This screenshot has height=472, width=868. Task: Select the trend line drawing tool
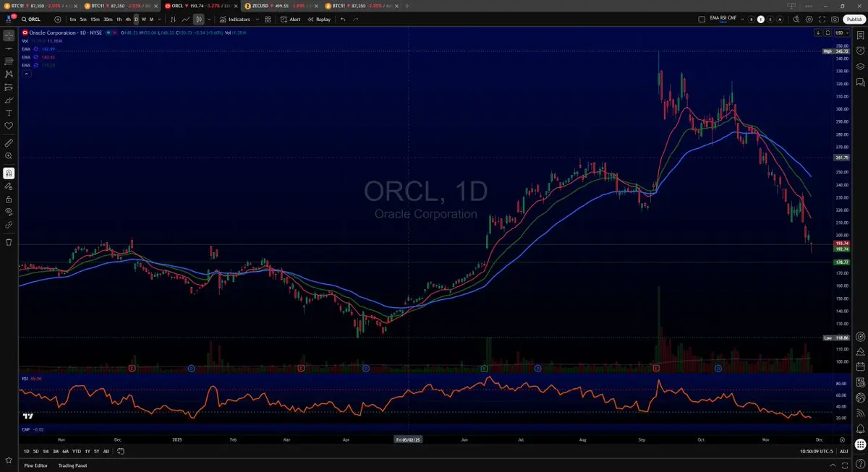(9, 48)
